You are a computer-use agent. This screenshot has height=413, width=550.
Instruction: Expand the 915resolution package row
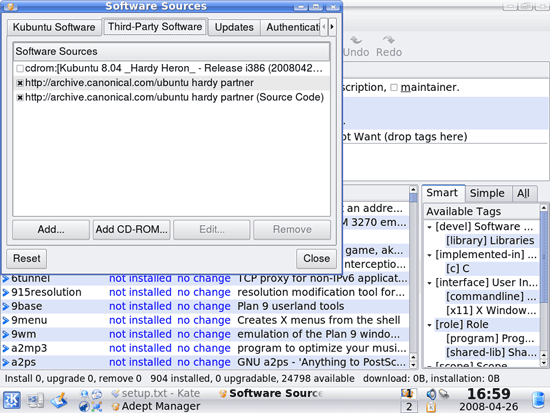point(6,292)
